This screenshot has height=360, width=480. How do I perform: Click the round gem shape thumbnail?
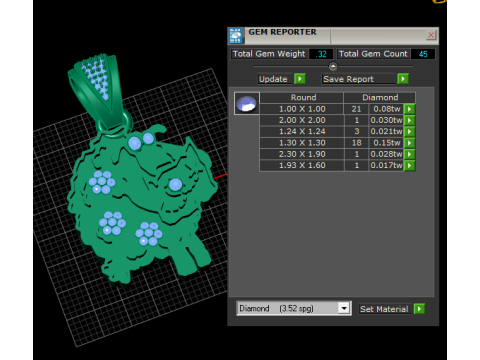[247, 103]
